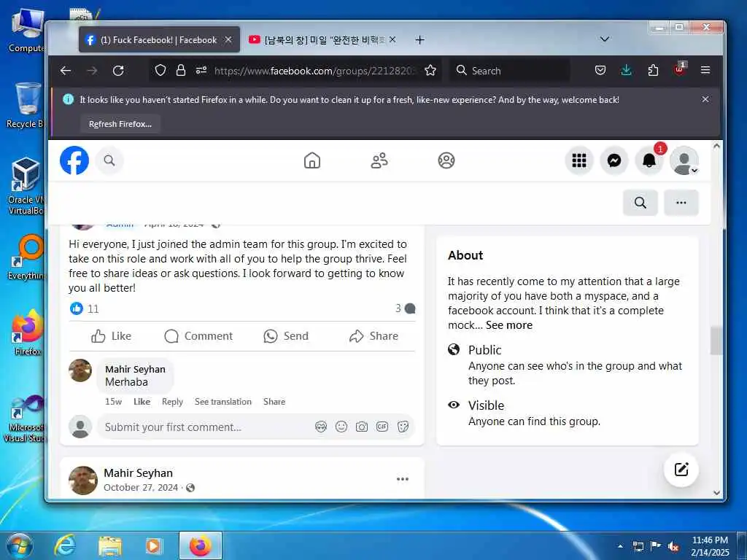Add a sticker to the comment
Screen dimensions: 747x560
point(403,427)
